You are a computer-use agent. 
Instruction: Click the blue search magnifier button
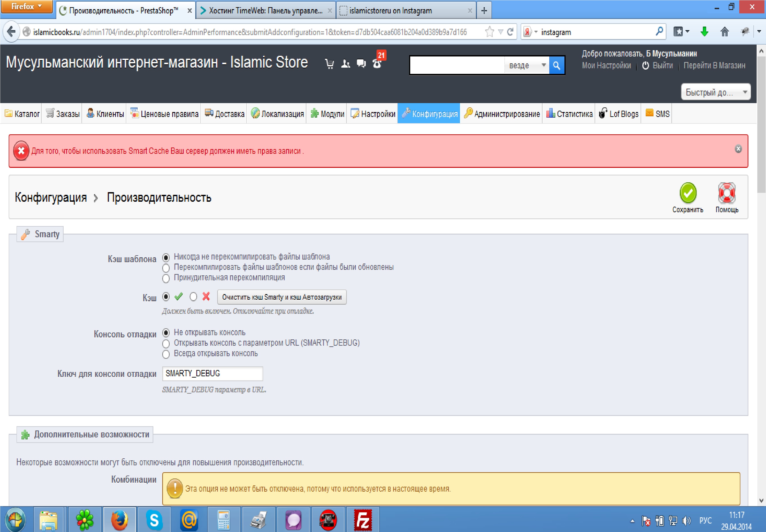pos(556,65)
